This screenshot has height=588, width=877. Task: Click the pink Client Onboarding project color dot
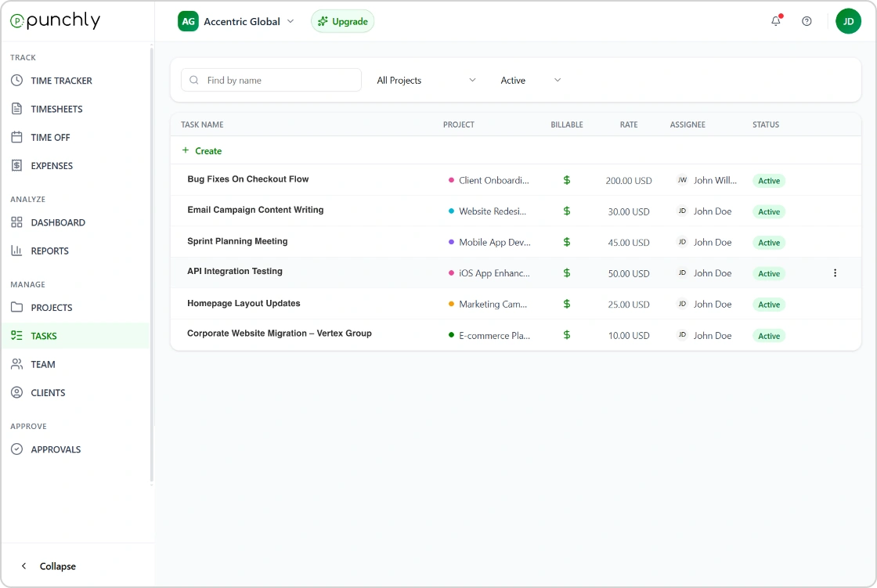451,180
